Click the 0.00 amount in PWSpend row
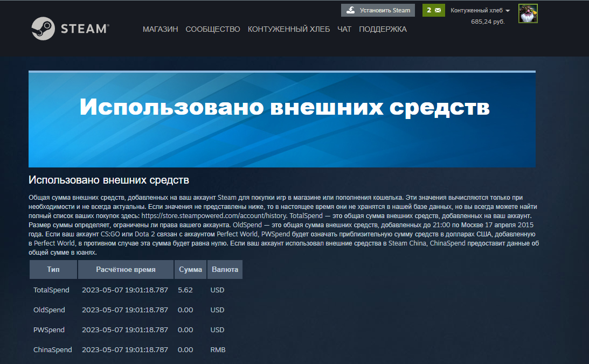 coord(185,330)
